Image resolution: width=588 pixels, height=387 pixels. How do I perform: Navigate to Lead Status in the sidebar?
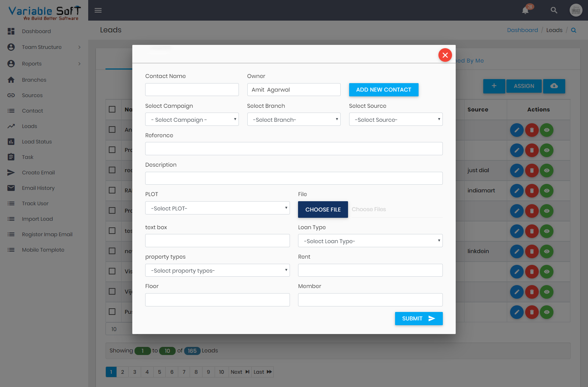tap(36, 141)
